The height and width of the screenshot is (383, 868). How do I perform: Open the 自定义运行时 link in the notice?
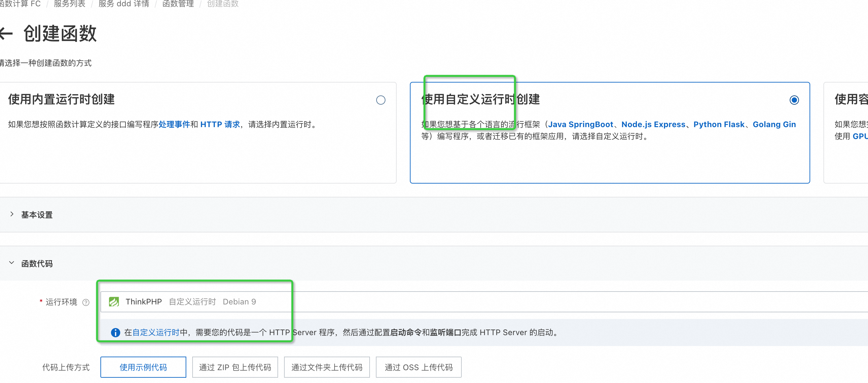coord(156,332)
